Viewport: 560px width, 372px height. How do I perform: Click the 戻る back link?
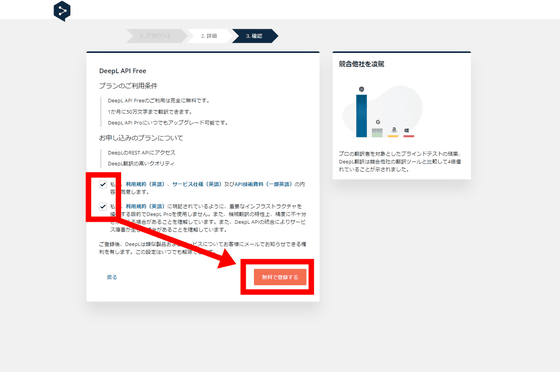coord(112,277)
